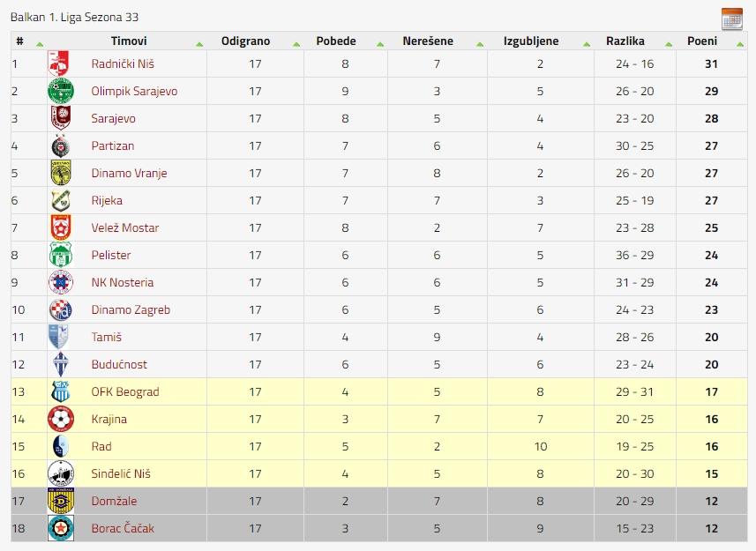This screenshot has height=551, width=756.
Task: Click the Olimpik Sarajevo club crest
Action: tap(61, 91)
